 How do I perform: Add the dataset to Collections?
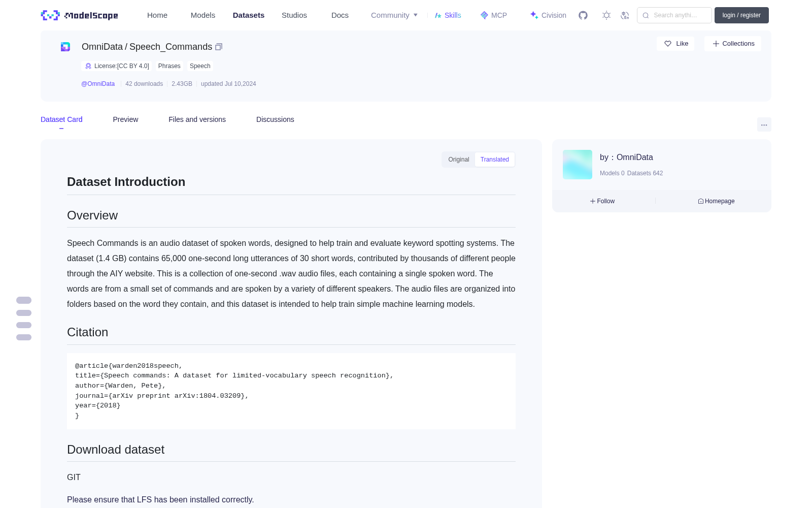[x=733, y=44]
